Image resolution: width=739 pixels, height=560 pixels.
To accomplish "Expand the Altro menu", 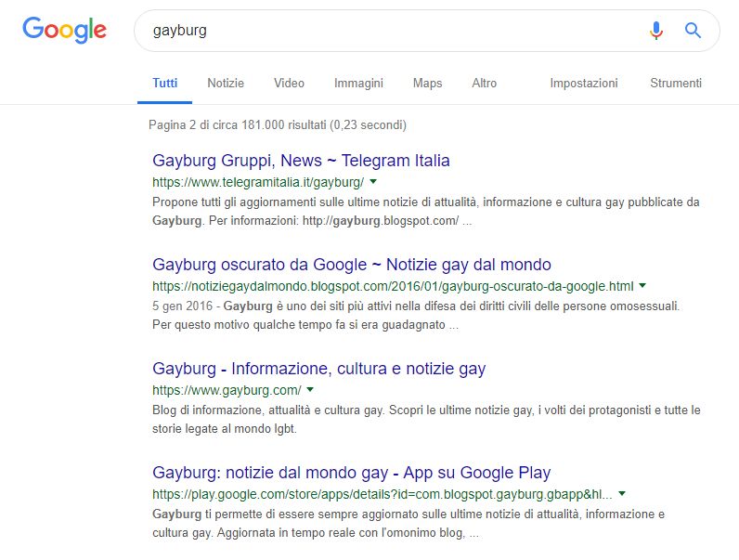I will point(484,83).
